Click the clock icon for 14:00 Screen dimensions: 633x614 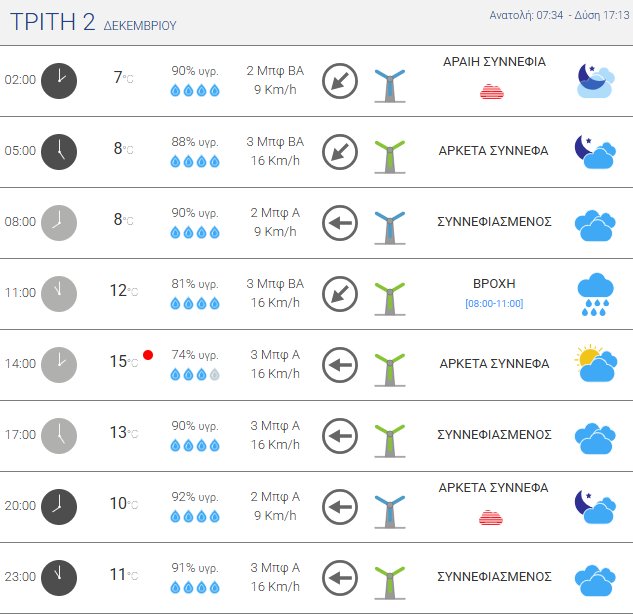[59, 364]
